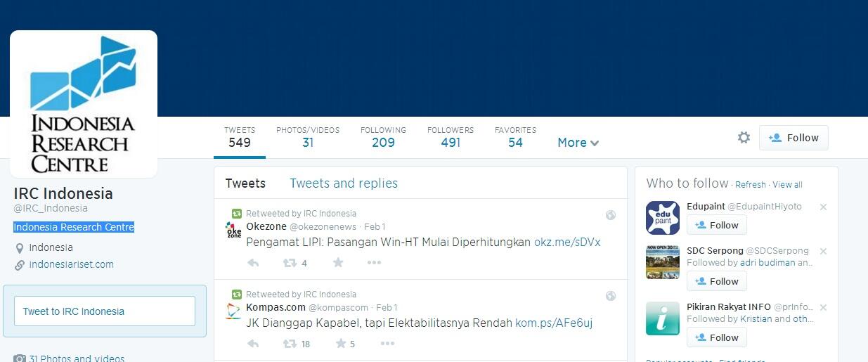Favorite the Okezone tweet with star

tap(338, 263)
